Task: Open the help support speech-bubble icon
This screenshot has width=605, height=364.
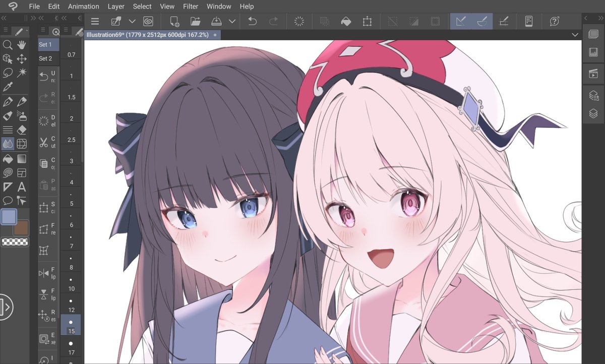Action: point(554,21)
